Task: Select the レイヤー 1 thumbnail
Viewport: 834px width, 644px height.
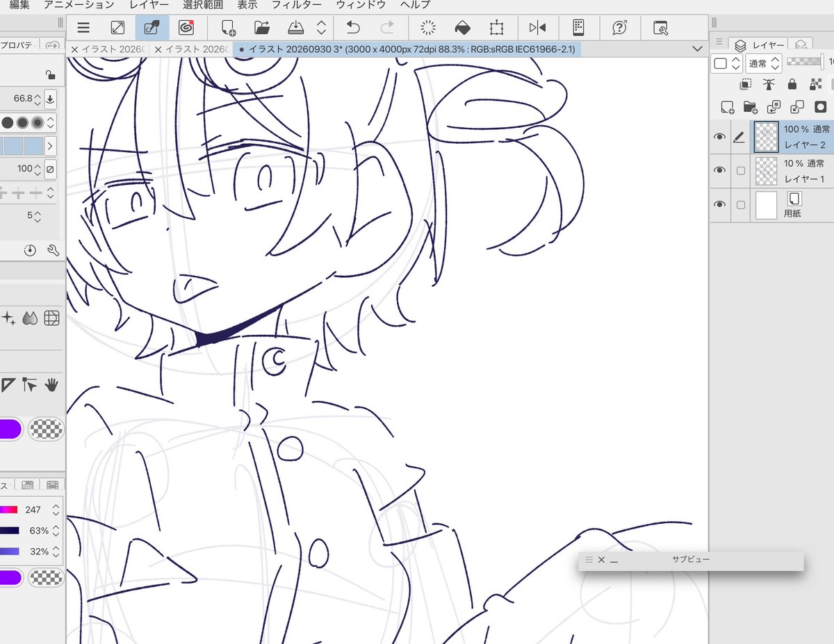Action: point(766,170)
